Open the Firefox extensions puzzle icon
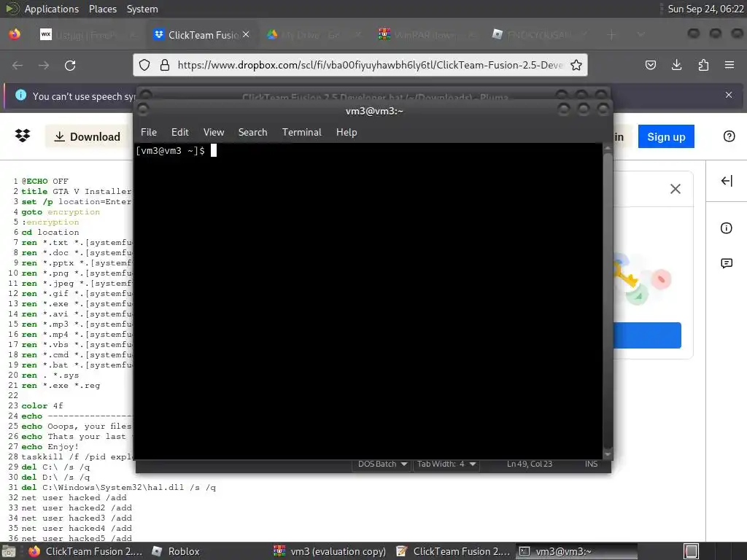 [703, 65]
